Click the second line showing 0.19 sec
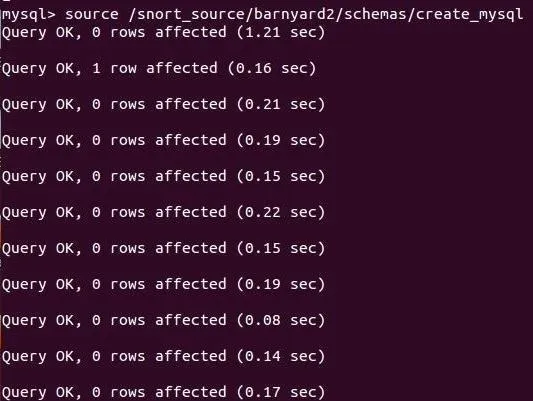This screenshot has height=401, width=533. coord(164,284)
